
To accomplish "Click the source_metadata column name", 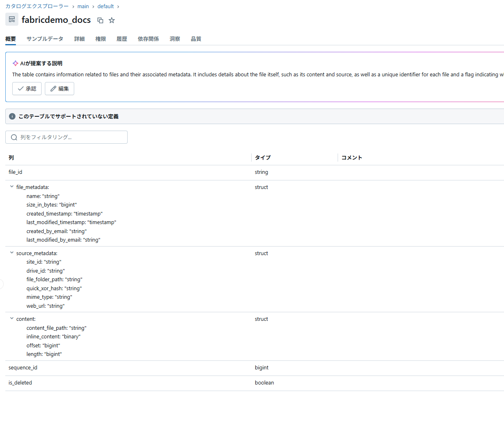I will pos(37,253).
